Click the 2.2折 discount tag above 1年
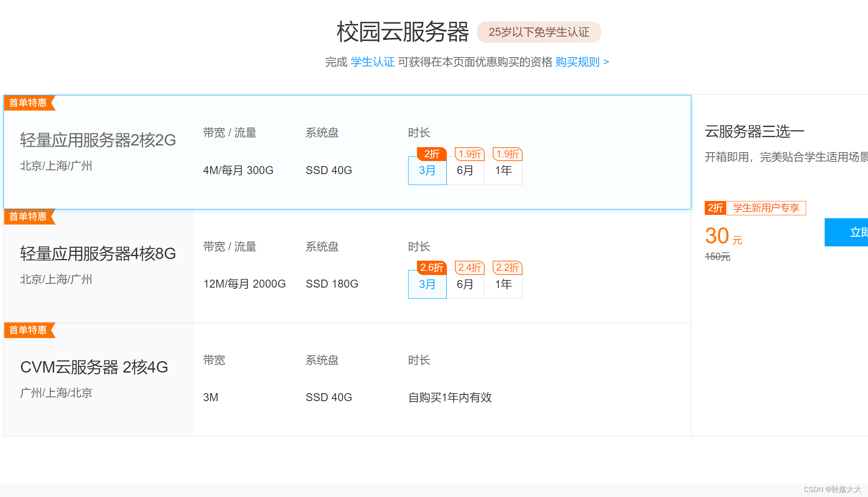 coord(507,267)
